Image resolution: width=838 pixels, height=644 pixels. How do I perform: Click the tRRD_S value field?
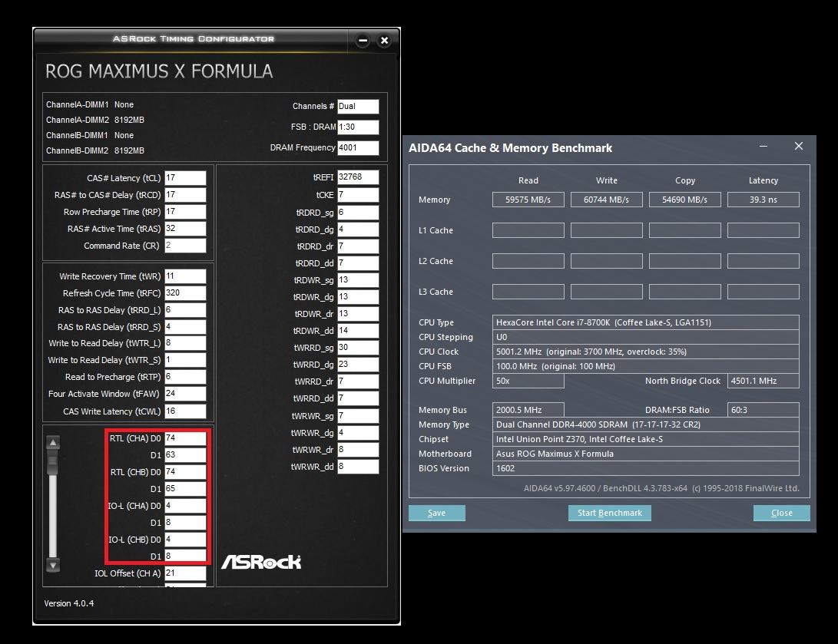(185, 327)
